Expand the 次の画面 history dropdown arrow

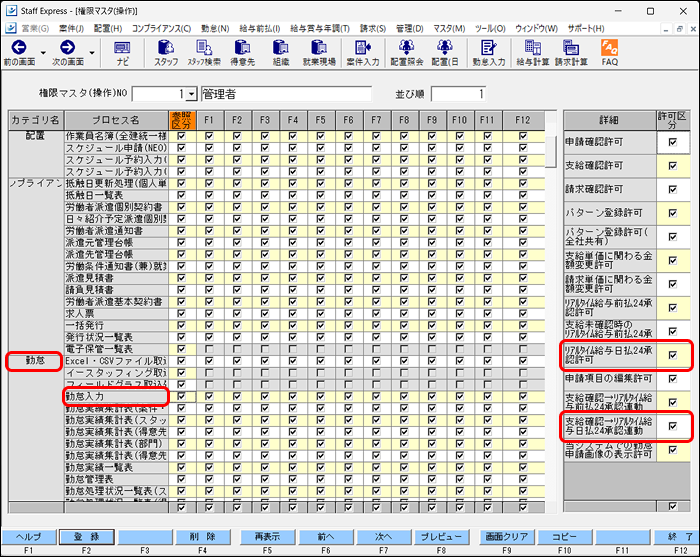[x=92, y=53]
